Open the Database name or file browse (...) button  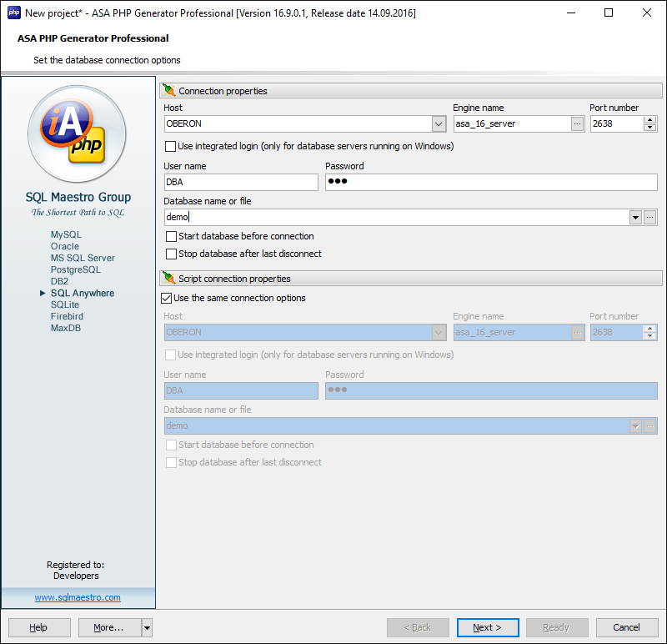[x=649, y=218]
